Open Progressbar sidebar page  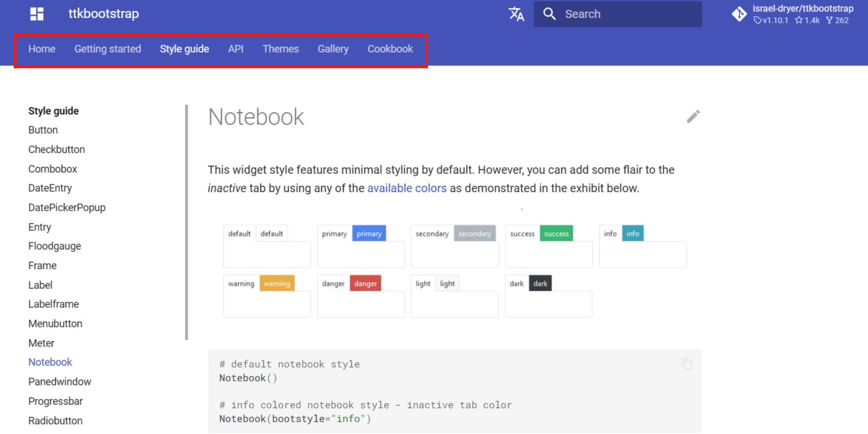[x=55, y=401]
